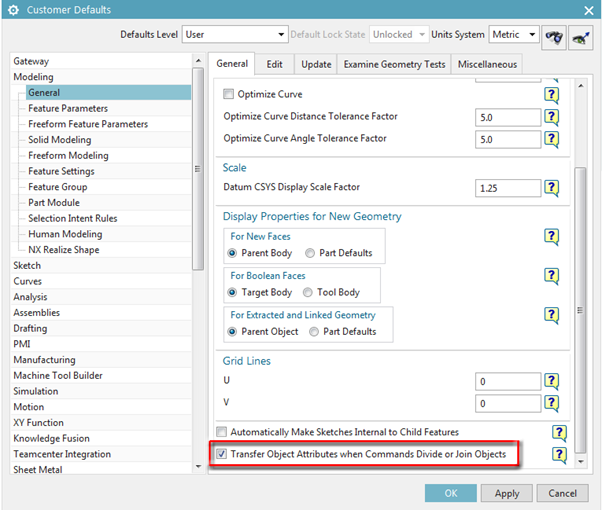Screen dimensions: 602x510
Task: Open the Miscellaneous tab
Action: [x=487, y=64]
